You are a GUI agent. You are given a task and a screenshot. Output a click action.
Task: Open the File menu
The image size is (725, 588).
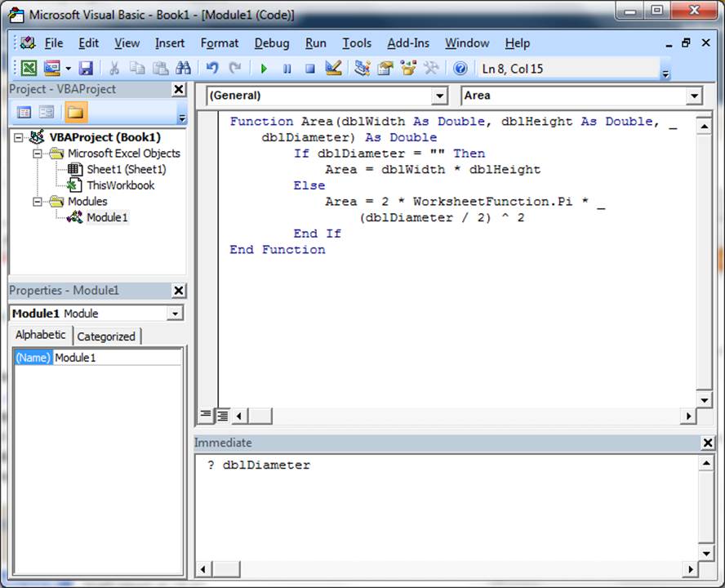pos(54,43)
